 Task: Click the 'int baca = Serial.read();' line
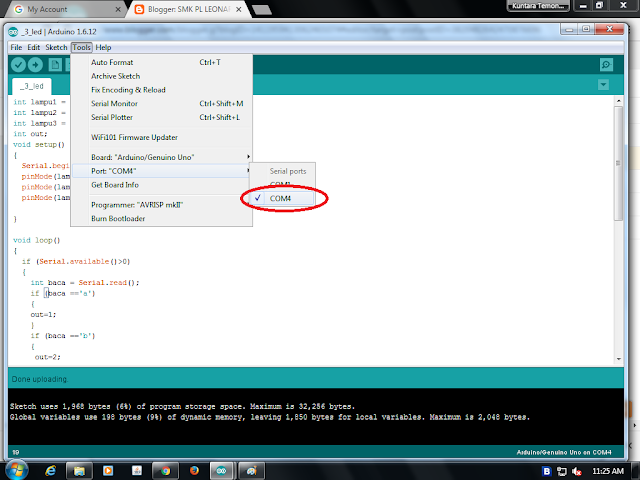pyautogui.click(x=85, y=282)
